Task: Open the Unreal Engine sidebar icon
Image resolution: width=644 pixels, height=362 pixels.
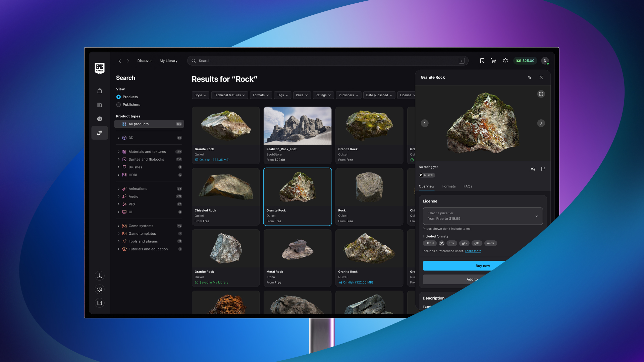Action: point(100,119)
